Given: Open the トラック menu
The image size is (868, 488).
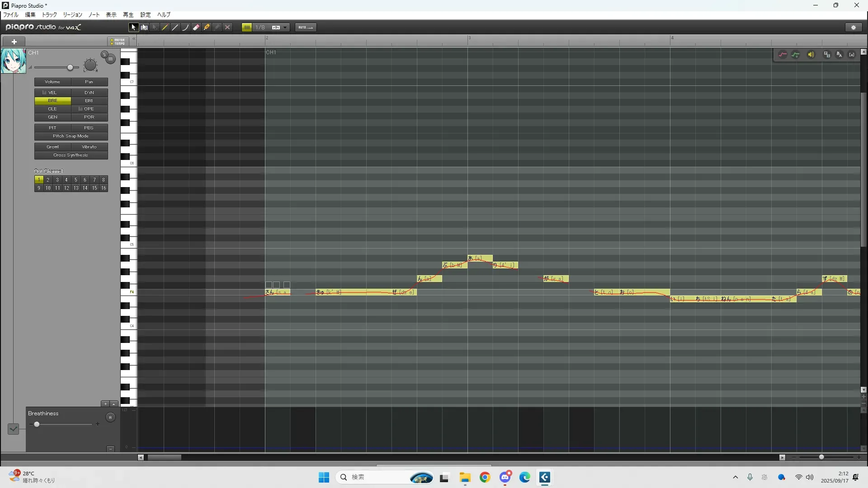Looking at the screenshot, I should pyautogui.click(x=49, y=15).
